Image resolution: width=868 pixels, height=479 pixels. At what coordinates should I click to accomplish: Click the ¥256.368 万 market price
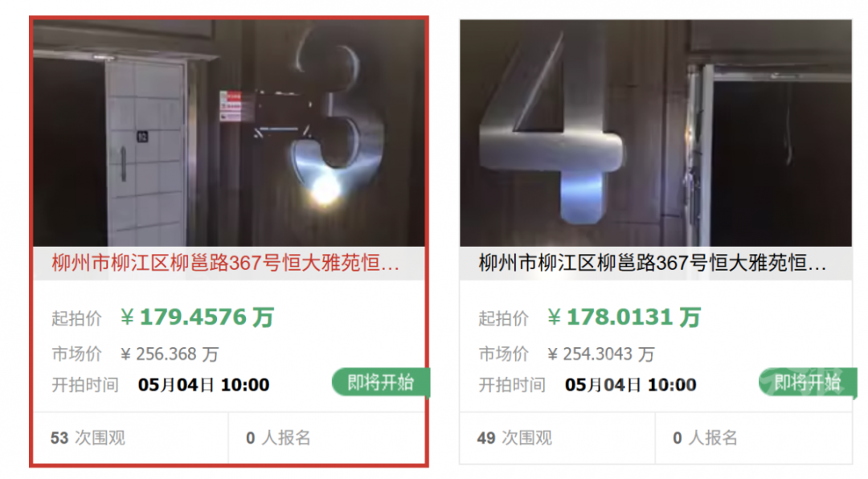click(170, 354)
